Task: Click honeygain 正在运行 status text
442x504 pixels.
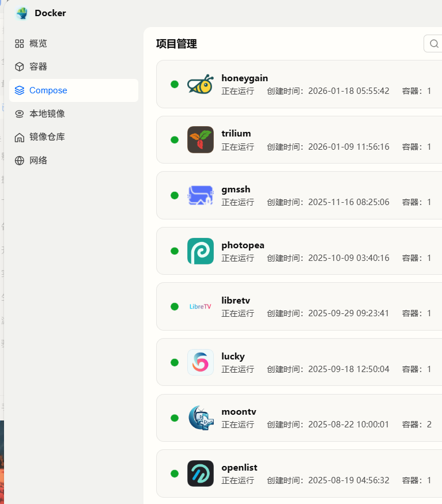Action: (238, 91)
